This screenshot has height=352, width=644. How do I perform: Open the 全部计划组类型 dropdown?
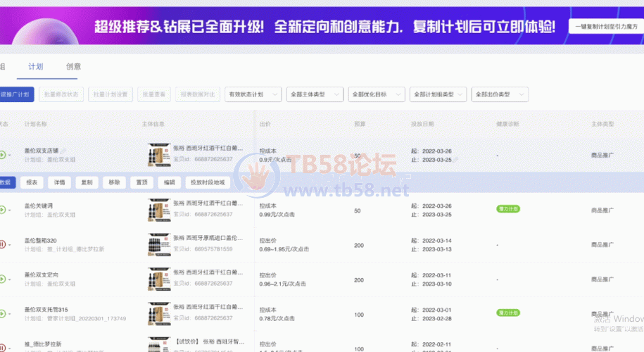[438, 94]
